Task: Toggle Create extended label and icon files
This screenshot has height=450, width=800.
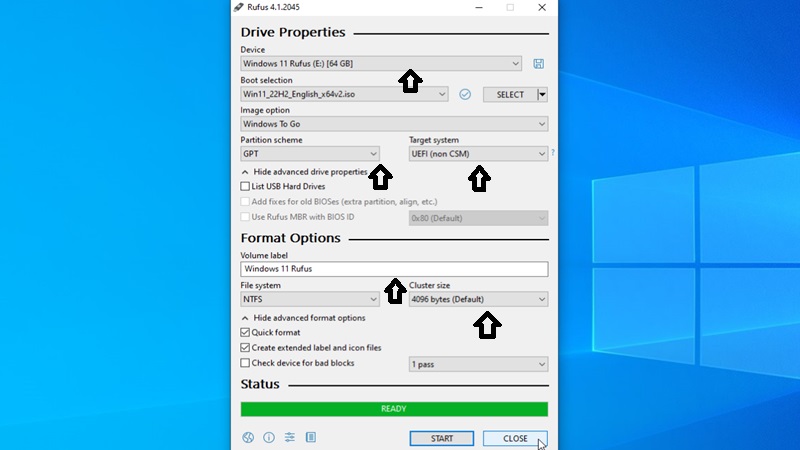Action: [x=246, y=347]
